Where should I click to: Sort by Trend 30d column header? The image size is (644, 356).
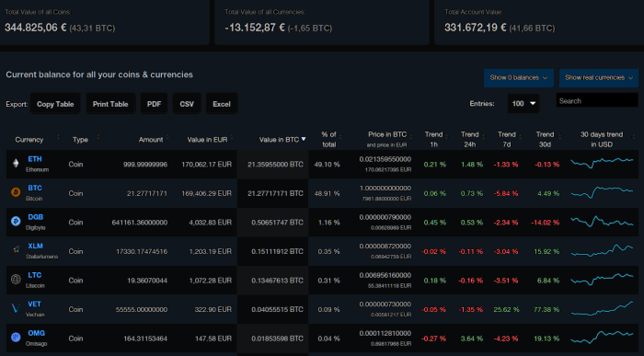(x=545, y=139)
